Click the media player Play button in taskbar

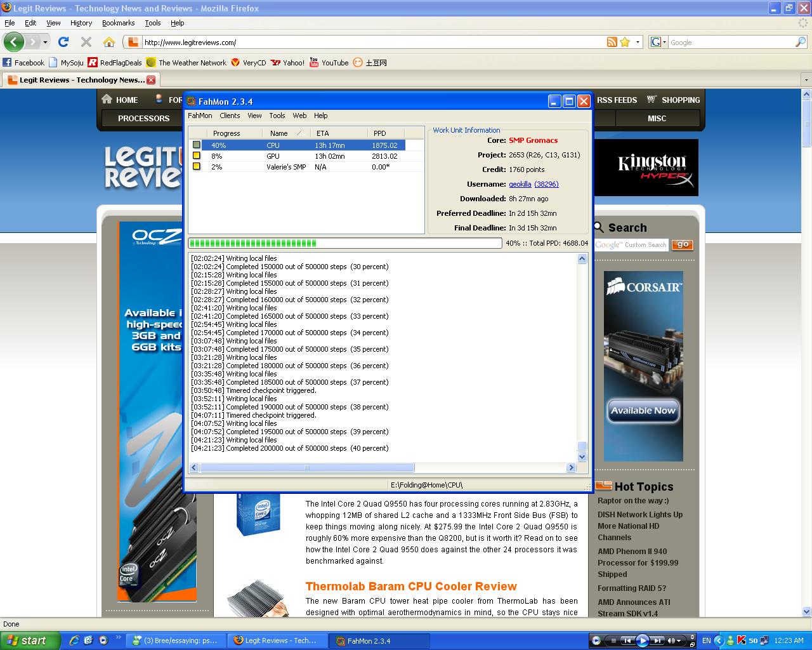(x=642, y=640)
